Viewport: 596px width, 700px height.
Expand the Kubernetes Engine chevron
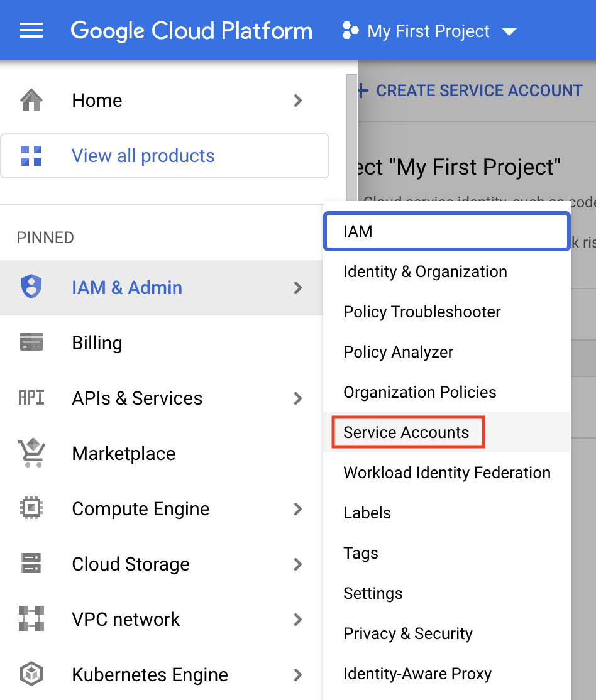[298, 675]
